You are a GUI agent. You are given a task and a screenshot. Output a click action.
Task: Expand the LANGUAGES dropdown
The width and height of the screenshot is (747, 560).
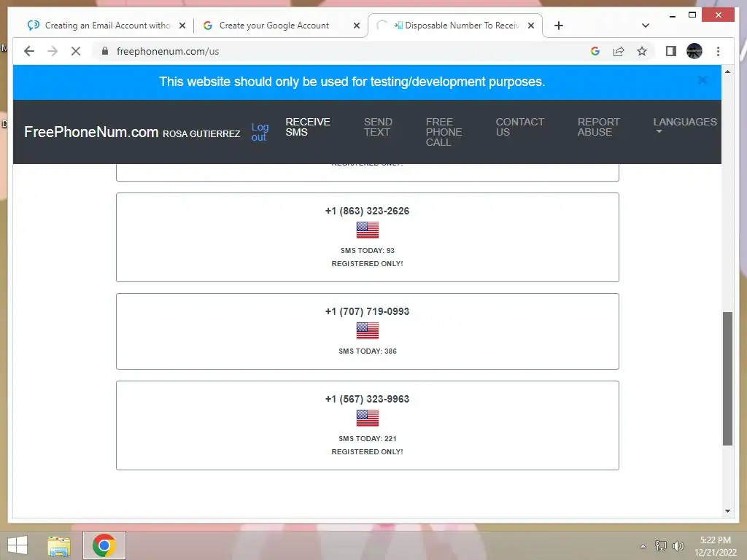(684, 125)
